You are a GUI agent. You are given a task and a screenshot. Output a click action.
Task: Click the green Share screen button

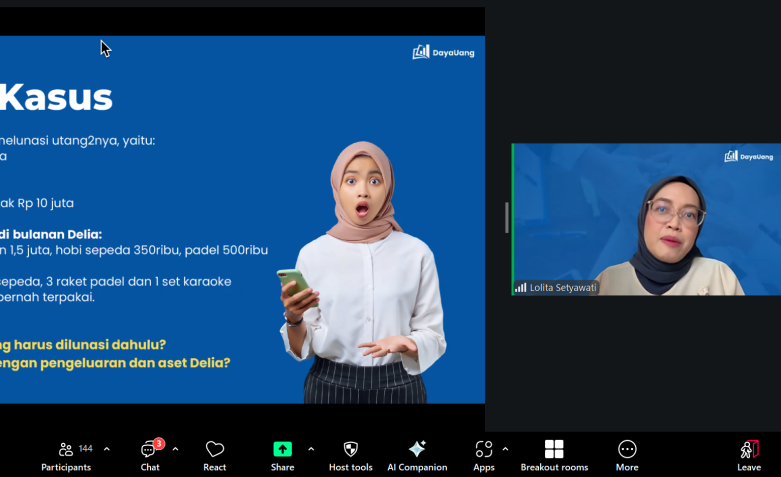pos(282,450)
